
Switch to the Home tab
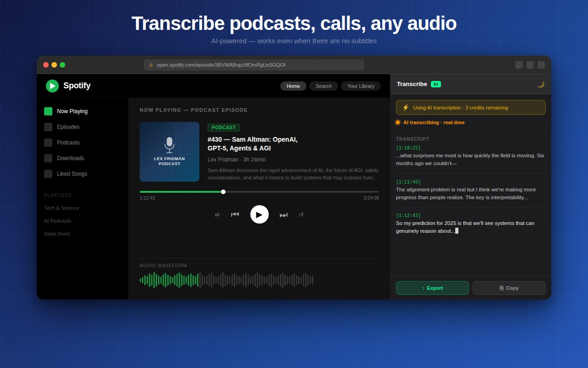click(x=293, y=86)
